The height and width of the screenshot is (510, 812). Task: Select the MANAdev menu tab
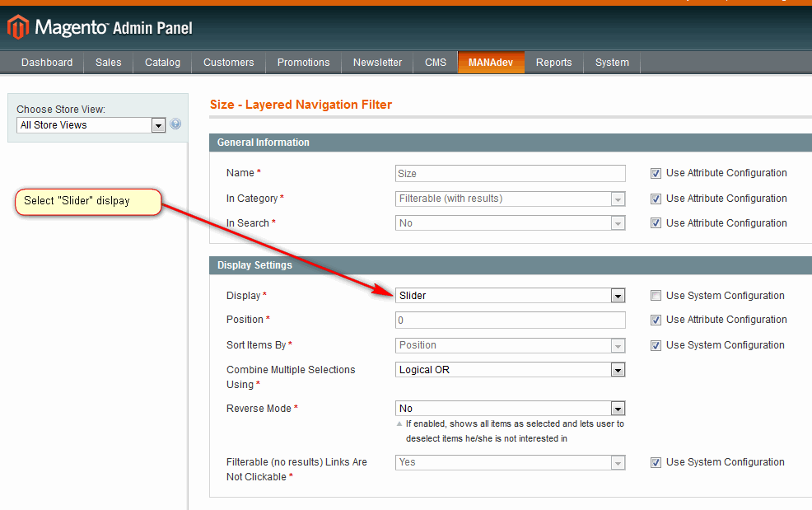click(491, 62)
